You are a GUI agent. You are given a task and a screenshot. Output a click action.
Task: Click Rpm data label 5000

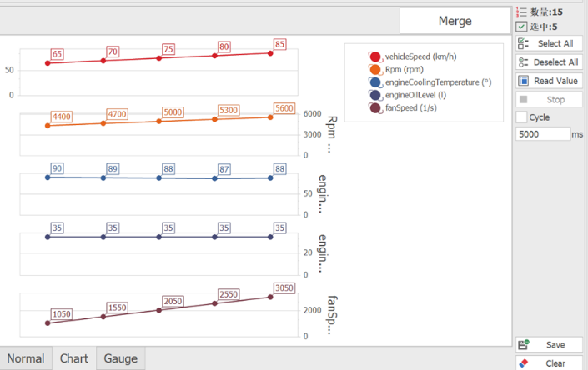pyautogui.click(x=173, y=112)
